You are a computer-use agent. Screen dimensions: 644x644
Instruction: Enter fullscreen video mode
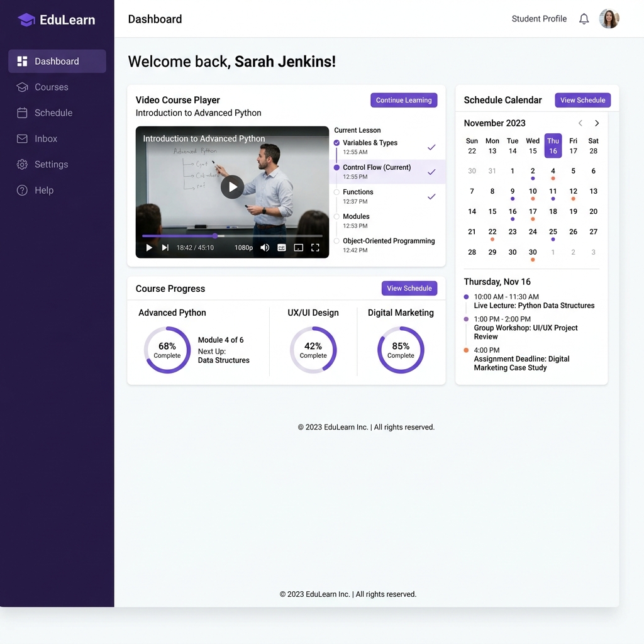click(315, 248)
